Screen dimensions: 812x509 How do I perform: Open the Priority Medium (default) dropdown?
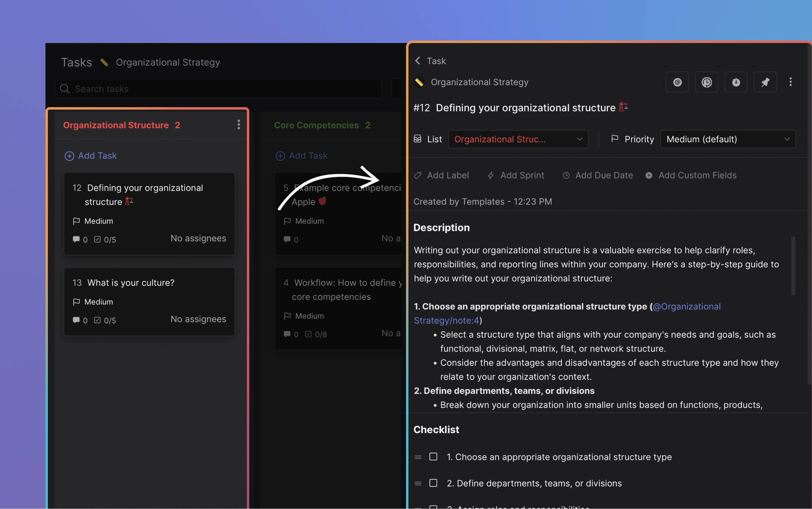click(728, 139)
